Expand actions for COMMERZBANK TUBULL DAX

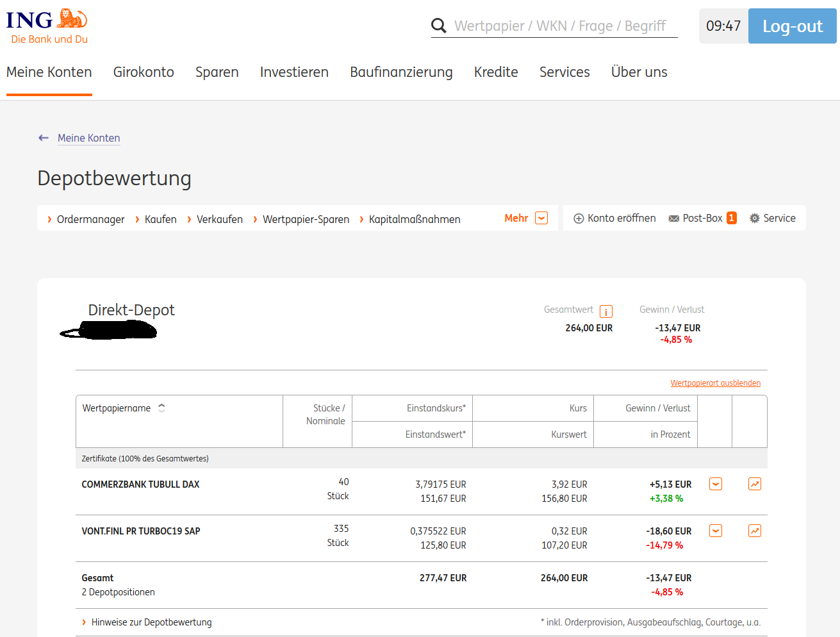(x=716, y=484)
